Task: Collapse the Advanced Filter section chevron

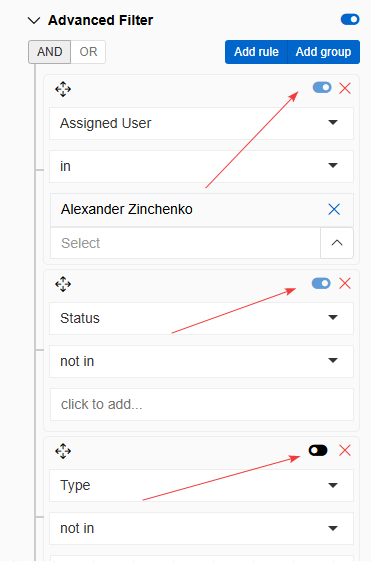Action: pos(34,20)
